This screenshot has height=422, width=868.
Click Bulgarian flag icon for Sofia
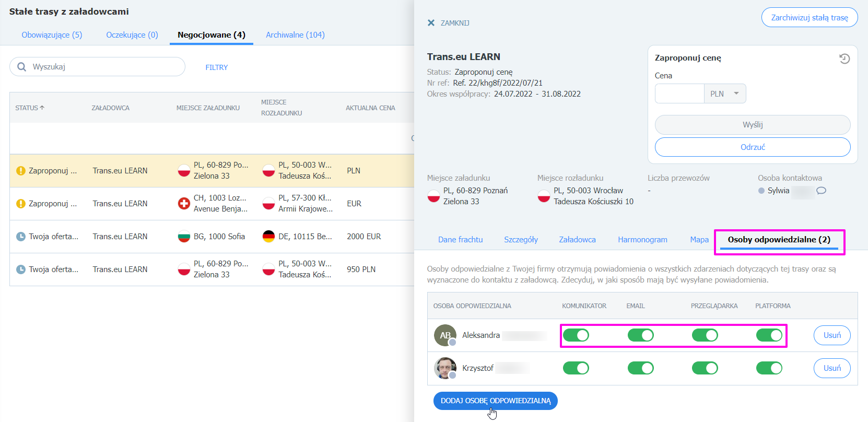184,237
